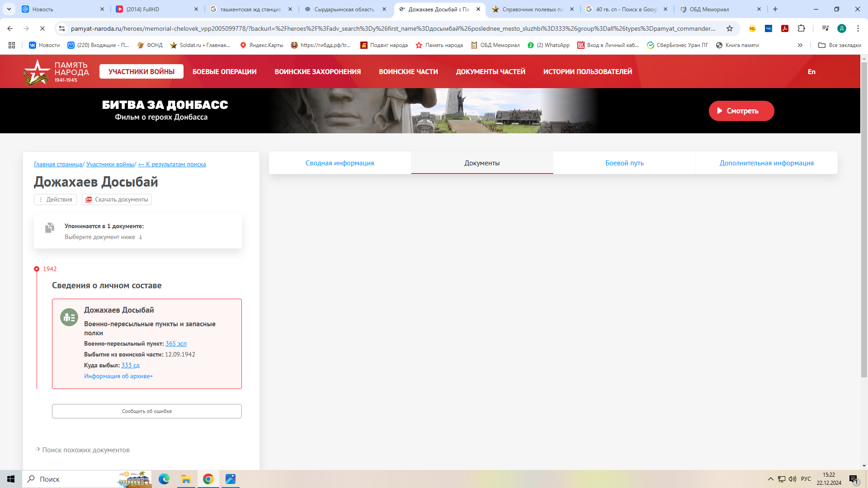Switch to the Боевой путь tab
This screenshot has height=488, width=868.
coord(624,163)
